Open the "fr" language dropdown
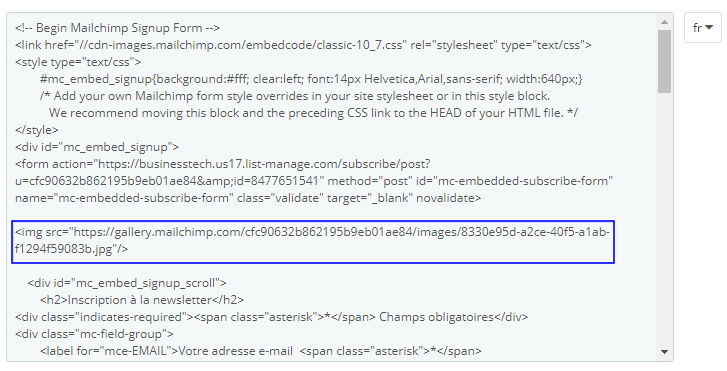The height and width of the screenshot is (371, 727). pyautogui.click(x=702, y=28)
